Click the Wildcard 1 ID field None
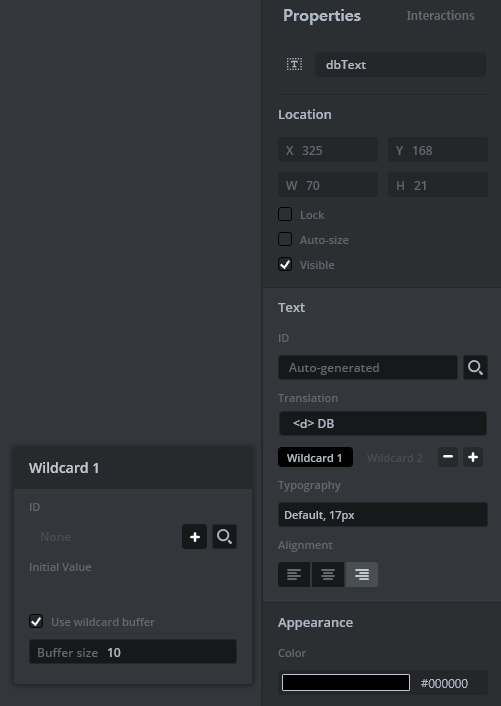The height and width of the screenshot is (706, 501). (x=103, y=536)
